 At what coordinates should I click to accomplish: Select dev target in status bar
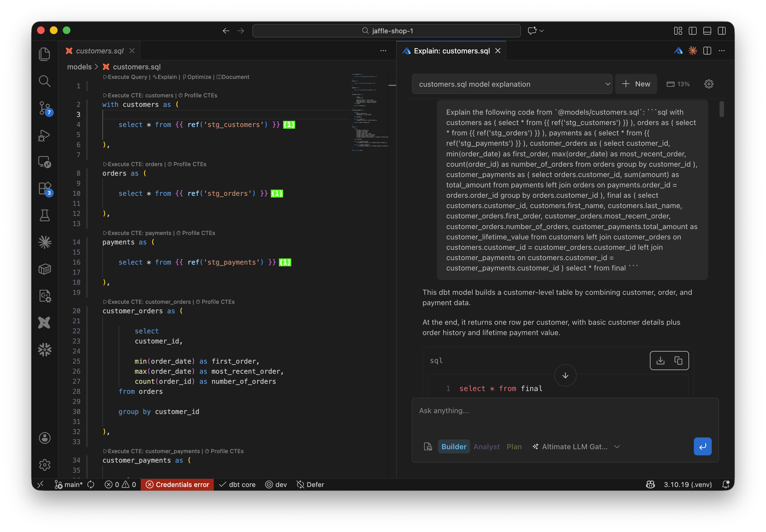[x=276, y=484]
